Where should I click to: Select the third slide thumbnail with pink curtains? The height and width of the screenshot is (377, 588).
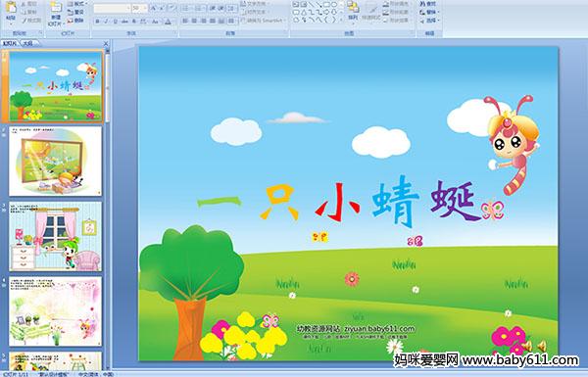click(x=56, y=236)
